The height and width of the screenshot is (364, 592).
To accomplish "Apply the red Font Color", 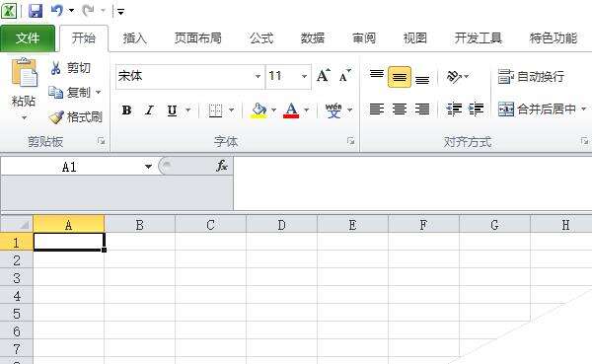I will point(291,110).
